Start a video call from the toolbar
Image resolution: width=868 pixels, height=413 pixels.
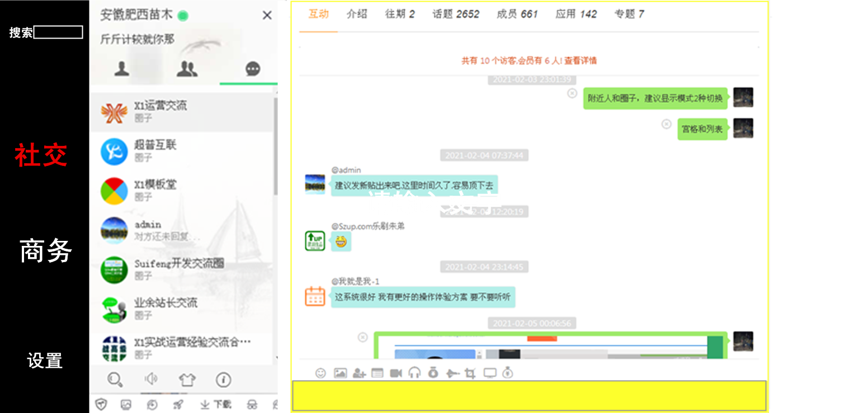pyautogui.click(x=395, y=373)
